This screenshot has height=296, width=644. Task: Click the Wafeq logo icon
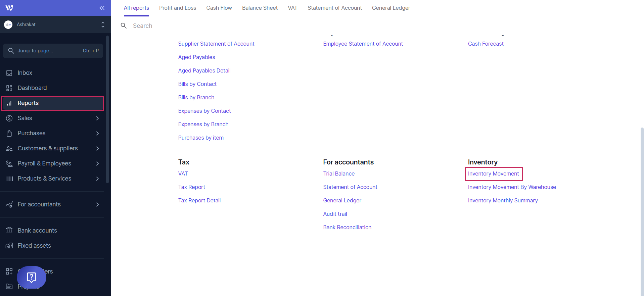click(9, 8)
